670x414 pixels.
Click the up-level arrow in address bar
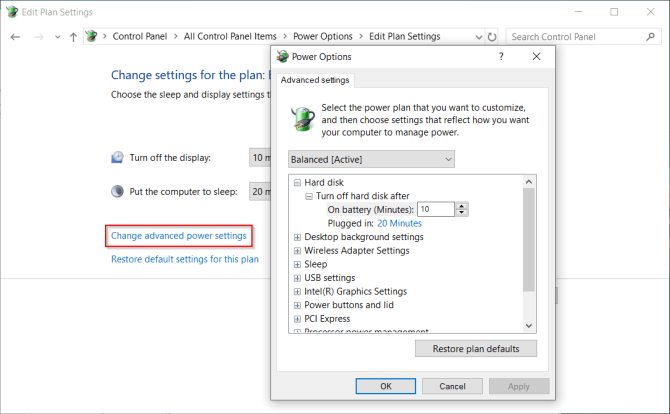point(73,36)
